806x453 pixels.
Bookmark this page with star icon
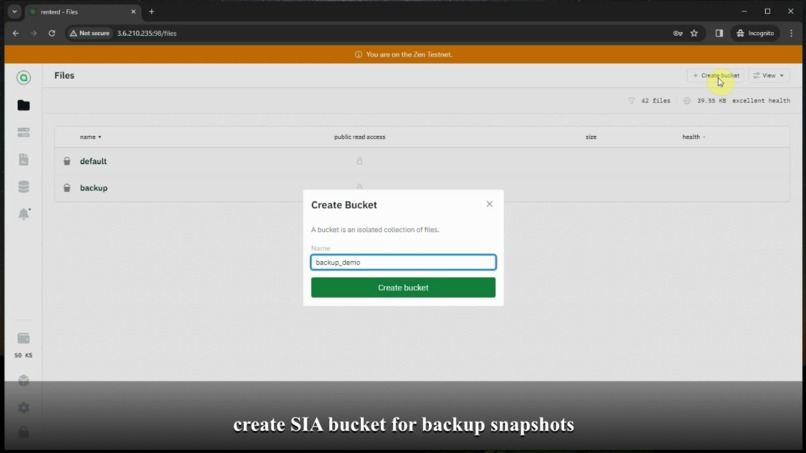click(694, 33)
